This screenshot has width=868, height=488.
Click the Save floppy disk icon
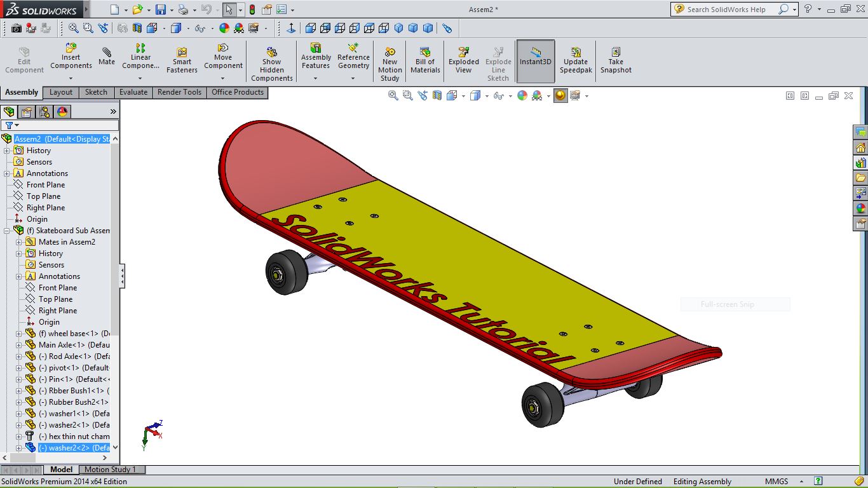pos(161,10)
